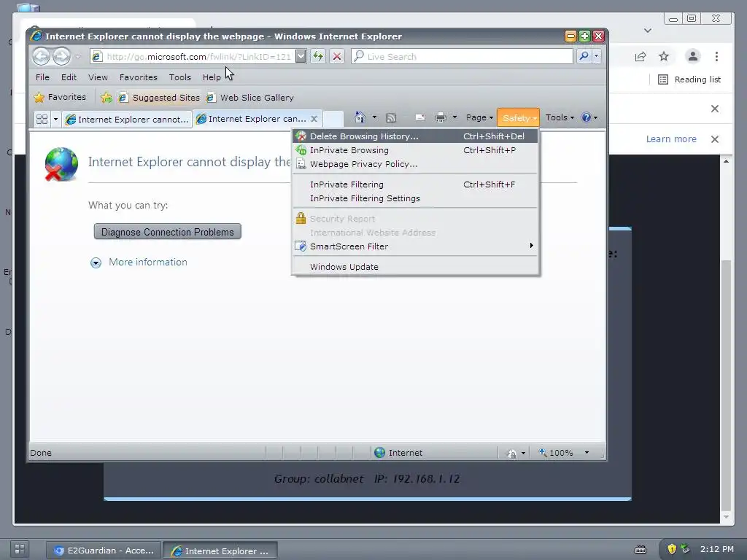Click inside the Live Search box
The image size is (747, 560).
pyautogui.click(x=462, y=56)
